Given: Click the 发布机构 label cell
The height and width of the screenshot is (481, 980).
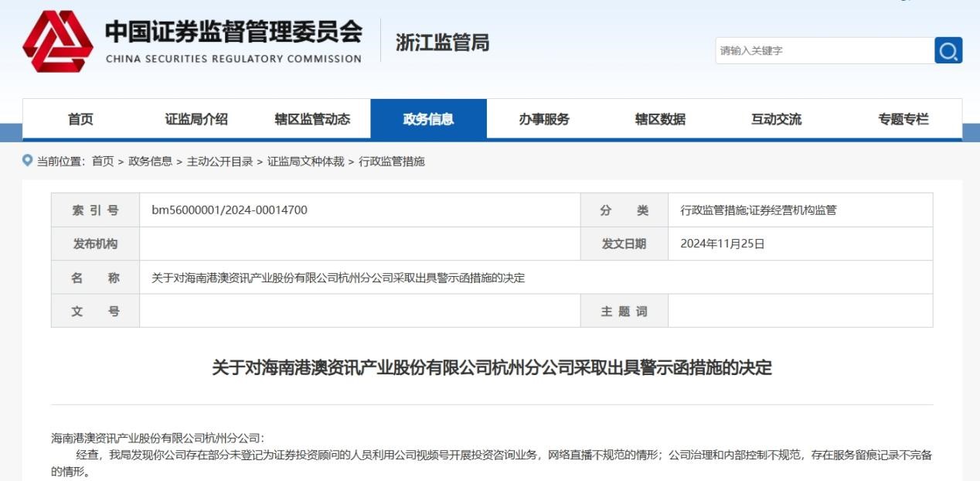Looking at the screenshot, I should click(x=96, y=244).
